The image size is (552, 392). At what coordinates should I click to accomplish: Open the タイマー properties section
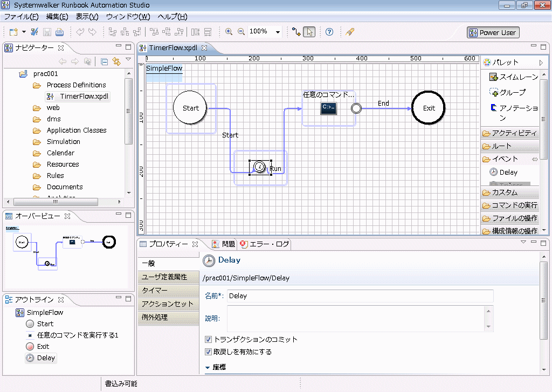(x=168, y=291)
